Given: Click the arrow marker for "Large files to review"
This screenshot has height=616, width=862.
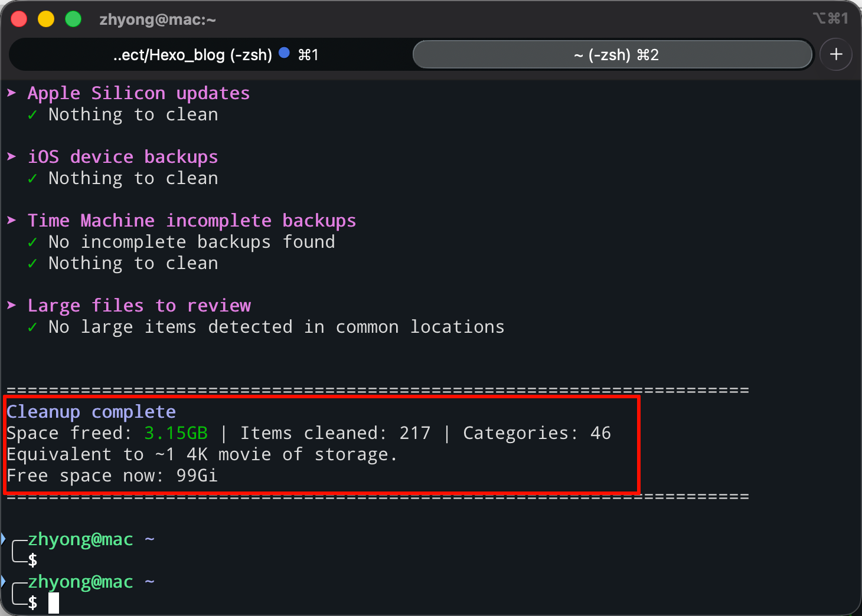Looking at the screenshot, I should click(x=12, y=305).
